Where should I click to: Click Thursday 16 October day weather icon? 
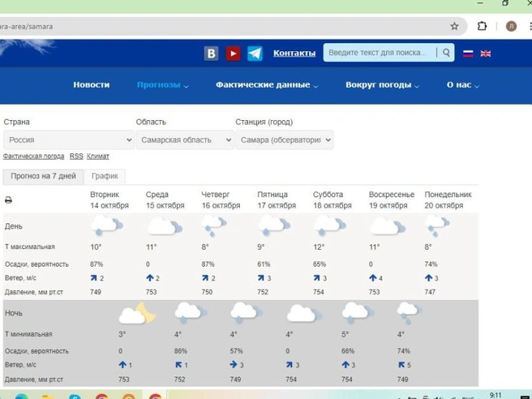tap(213, 225)
